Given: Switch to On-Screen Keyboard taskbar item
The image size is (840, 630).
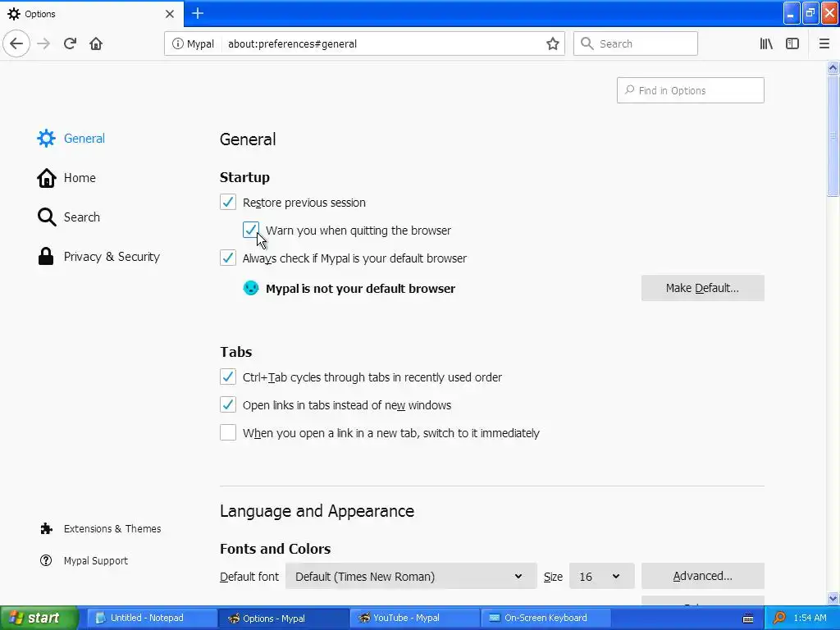Looking at the screenshot, I should click(546, 618).
